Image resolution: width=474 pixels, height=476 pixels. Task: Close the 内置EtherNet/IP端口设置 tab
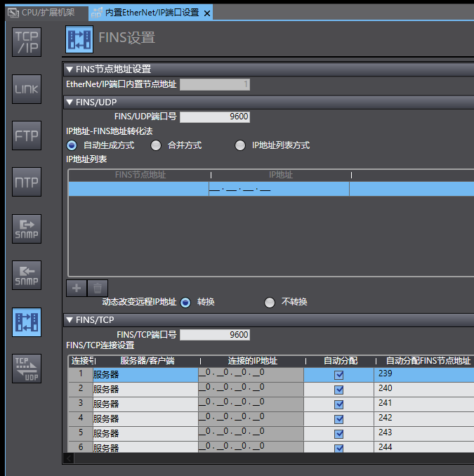pos(206,13)
